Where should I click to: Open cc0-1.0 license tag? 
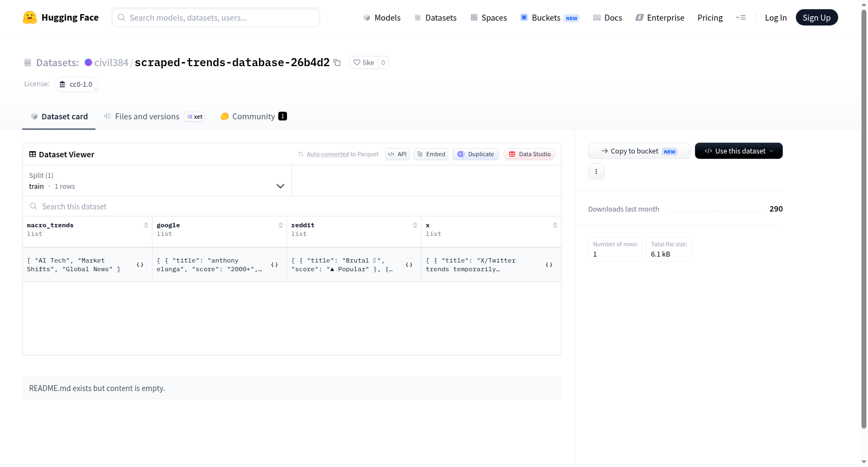[76, 84]
